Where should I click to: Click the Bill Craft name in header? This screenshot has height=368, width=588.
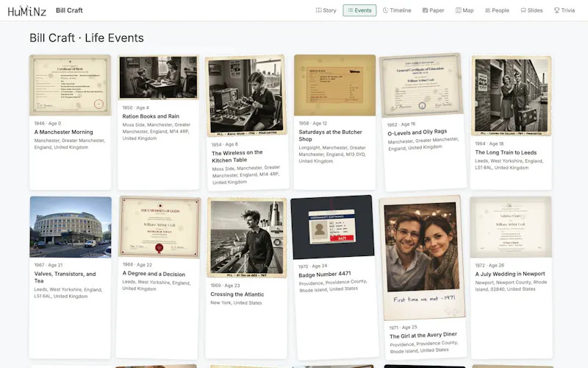[x=69, y=10]
